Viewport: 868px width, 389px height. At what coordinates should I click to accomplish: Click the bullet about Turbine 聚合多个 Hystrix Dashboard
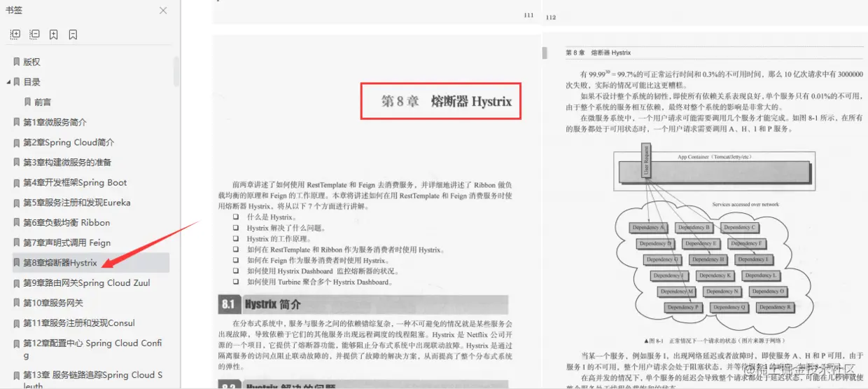click(x=320, y=282)
